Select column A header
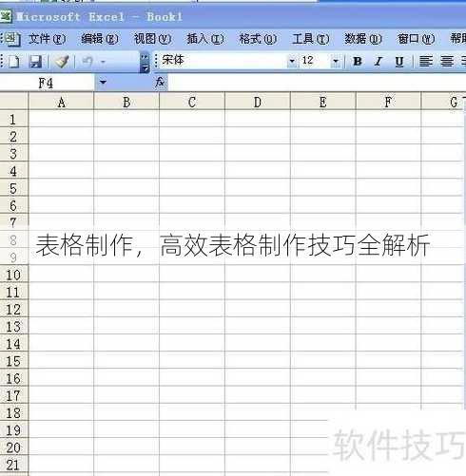 click(x=61, y=102)
